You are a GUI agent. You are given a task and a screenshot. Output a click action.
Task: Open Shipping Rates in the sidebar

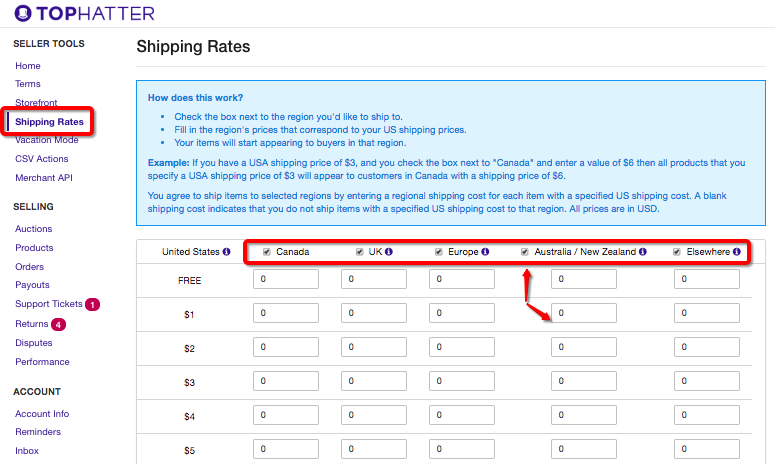[49, 122]
